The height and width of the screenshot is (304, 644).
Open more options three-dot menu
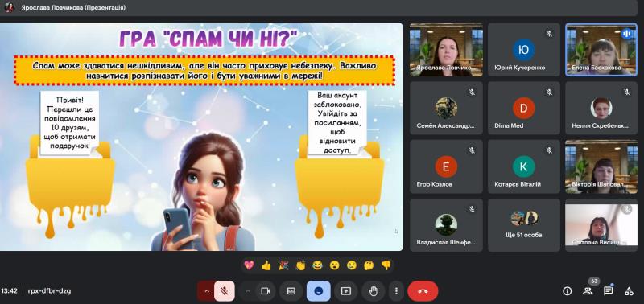click(396, 291)
